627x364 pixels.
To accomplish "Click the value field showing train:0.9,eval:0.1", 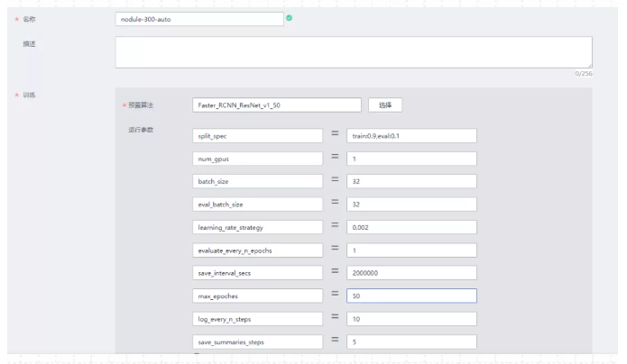I will click(411, 135).
